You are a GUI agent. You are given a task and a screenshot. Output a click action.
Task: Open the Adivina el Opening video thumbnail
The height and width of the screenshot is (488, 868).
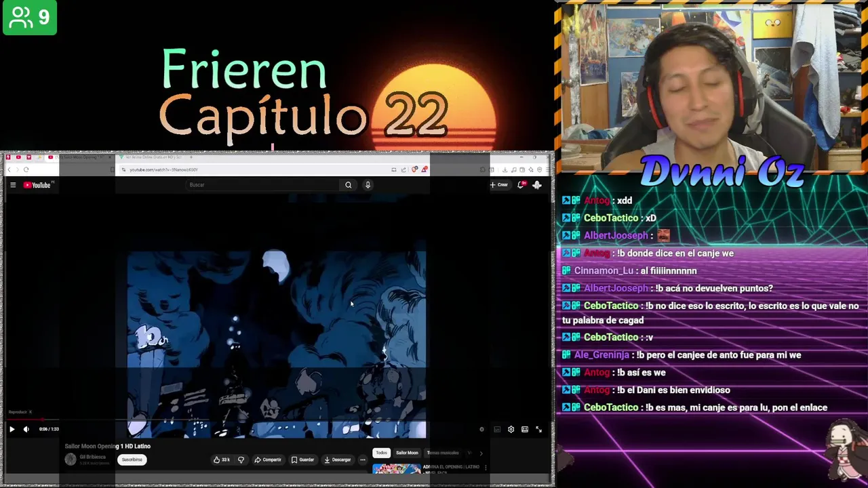click(x=397, y=469)
